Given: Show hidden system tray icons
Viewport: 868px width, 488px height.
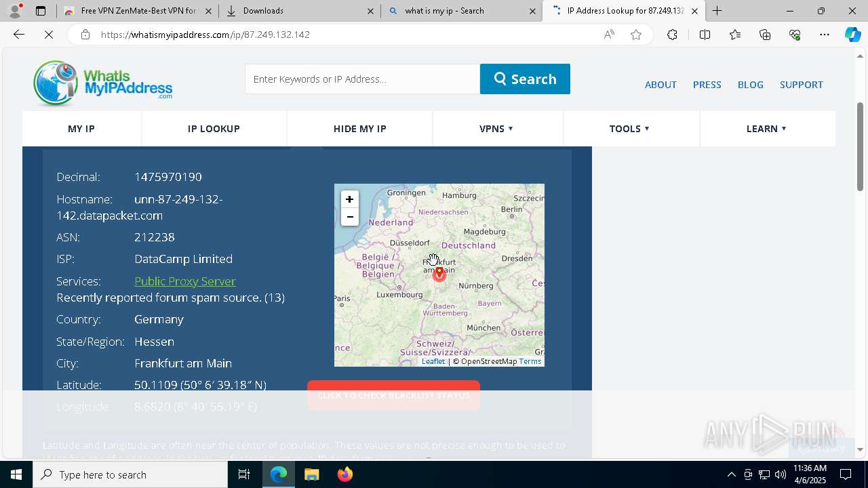Looking at the screenshot, I should pos(731,474).
